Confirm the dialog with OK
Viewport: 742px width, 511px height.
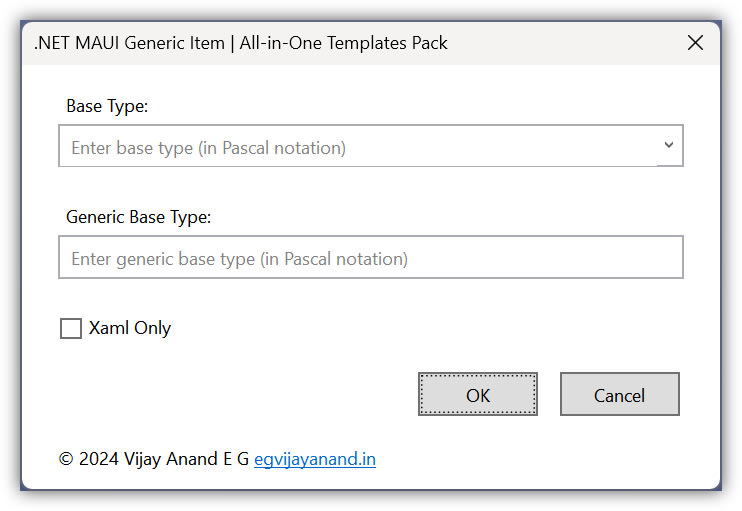click(477, 394)
